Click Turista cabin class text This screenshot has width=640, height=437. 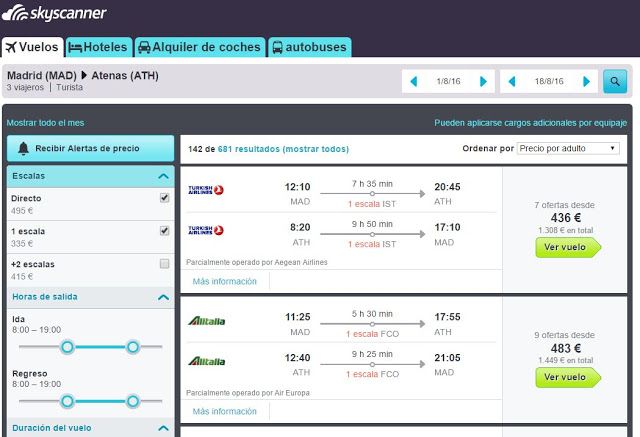[x=69, y=87]
